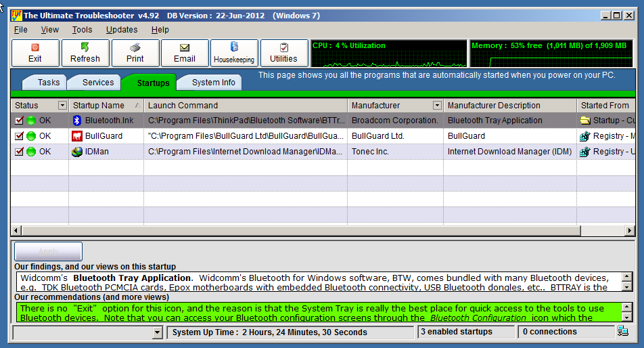644x348 pixels.
Task: Click the CPU utilization graph
Action: (x=388, y=53)
